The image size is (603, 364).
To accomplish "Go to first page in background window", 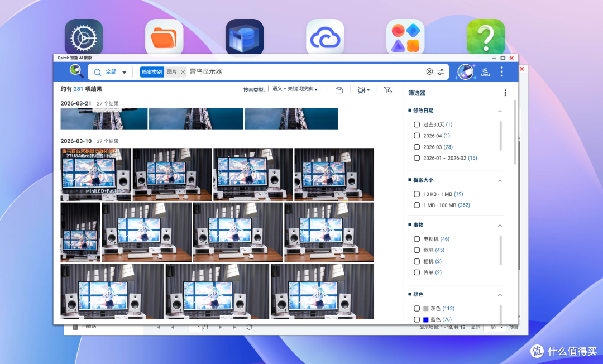I will (x=158, y=327).
